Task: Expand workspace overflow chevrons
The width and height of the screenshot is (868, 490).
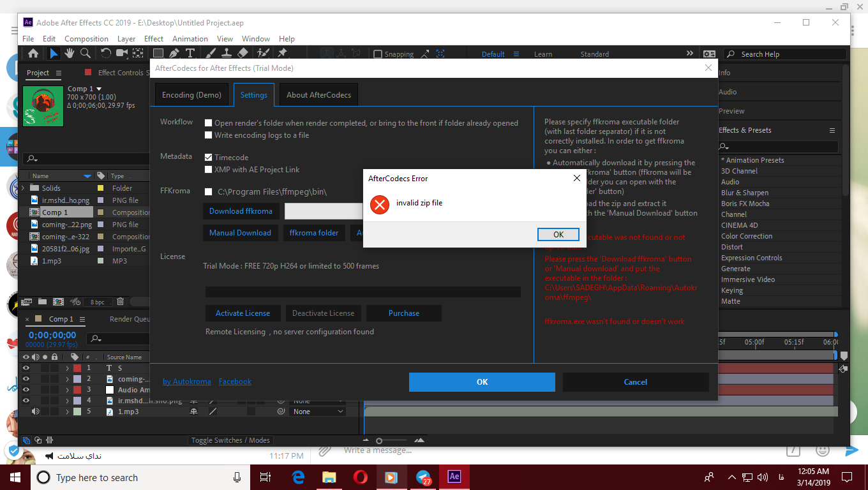Action: (690, 54)
